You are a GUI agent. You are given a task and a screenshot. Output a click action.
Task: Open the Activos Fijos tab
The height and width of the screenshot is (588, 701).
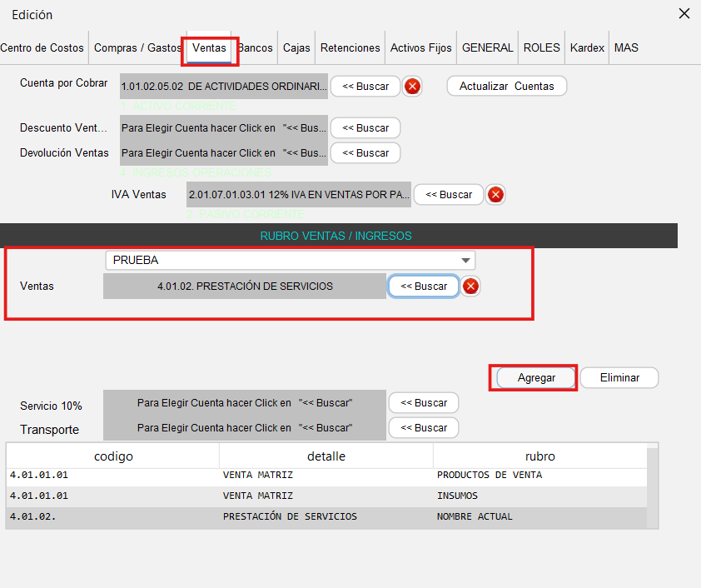tap(421, 48)
